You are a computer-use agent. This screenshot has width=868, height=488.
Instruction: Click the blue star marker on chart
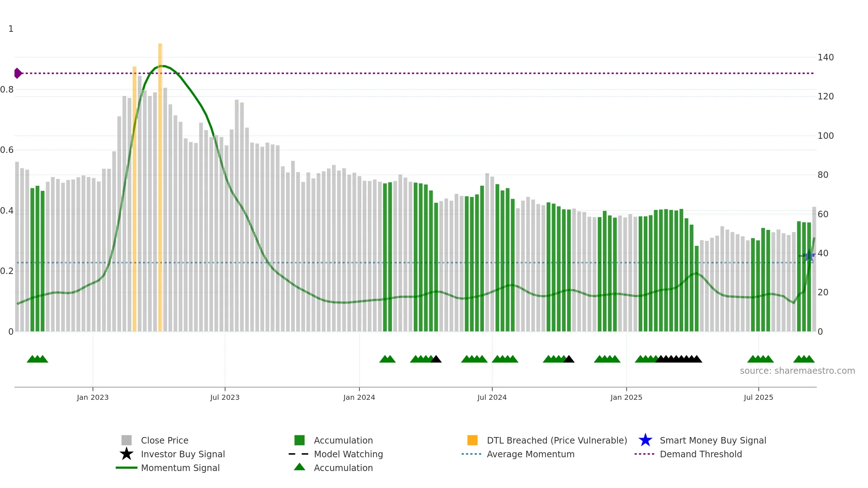809,256
